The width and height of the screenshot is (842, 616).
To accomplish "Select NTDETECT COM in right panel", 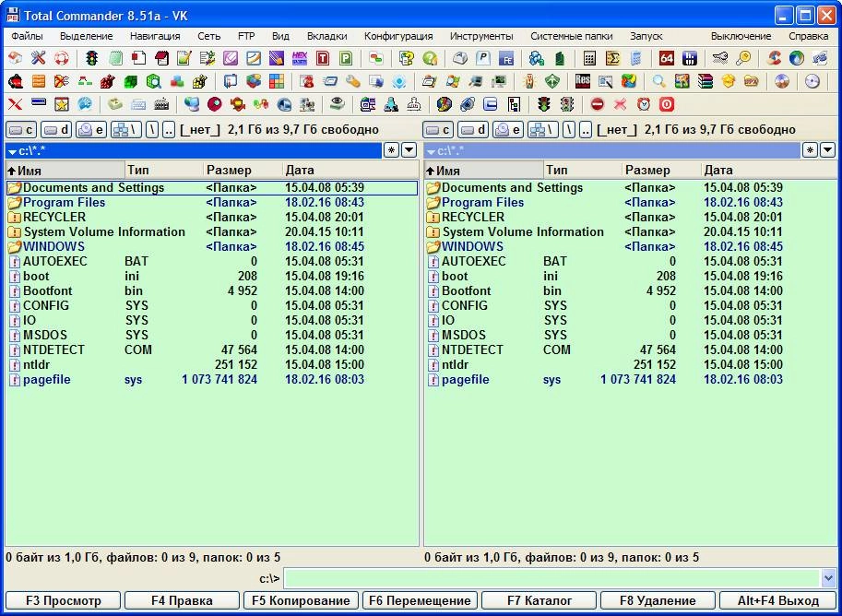I will click(630, 350).
